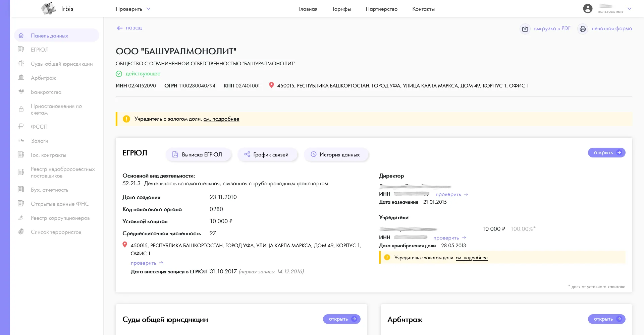Click warning icon in Учредители yellow notice
This screenshot has height=335, width=644.
(x=387, y=257)
